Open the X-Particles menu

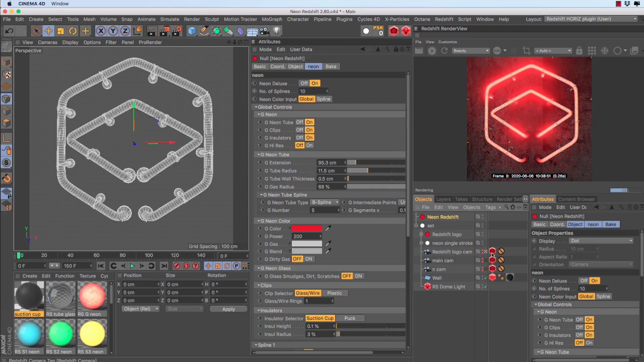[397, 19]
